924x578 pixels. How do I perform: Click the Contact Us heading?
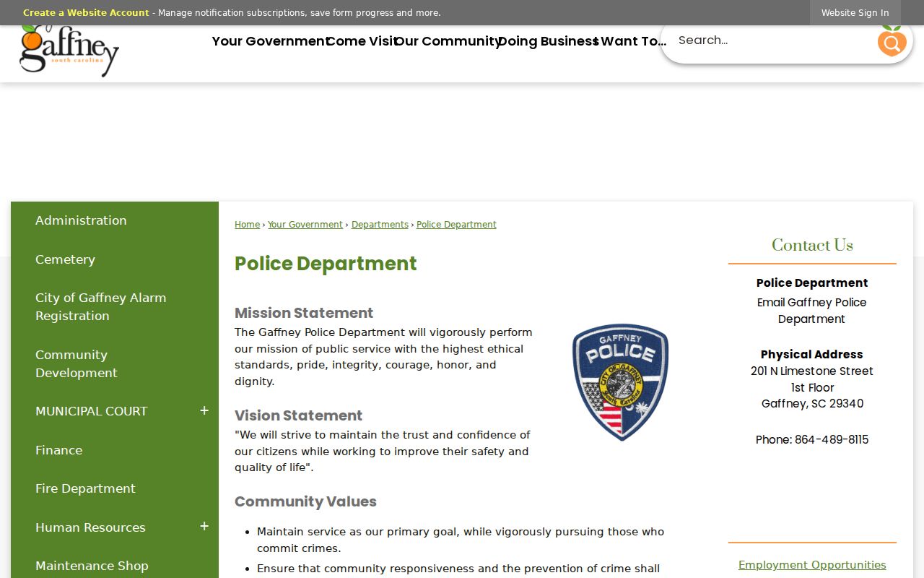pyautogui.click(x=812, y=246)
